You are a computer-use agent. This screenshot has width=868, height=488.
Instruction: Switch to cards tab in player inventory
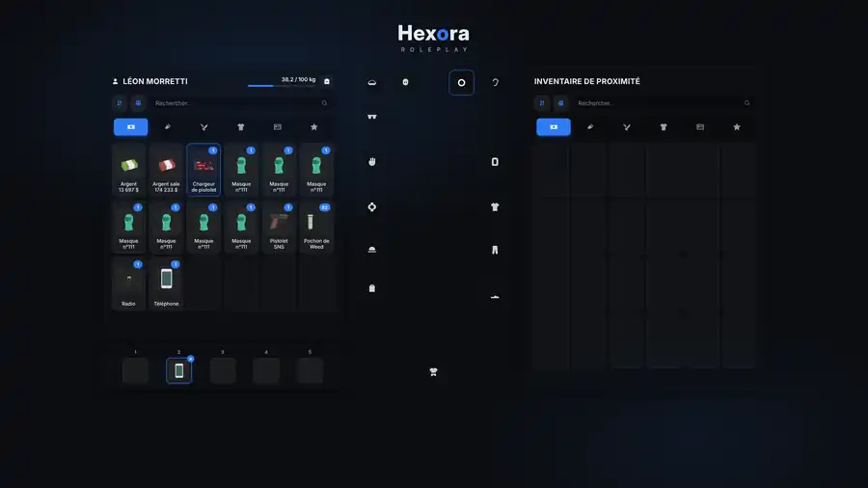point(278,127)
